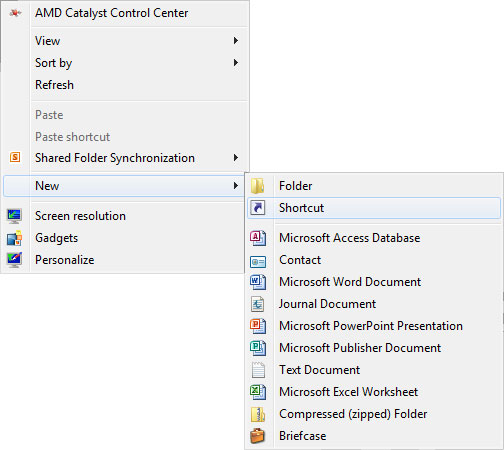
Task: Click the Compressed zipped Folder icon
Action: point(258,414)
